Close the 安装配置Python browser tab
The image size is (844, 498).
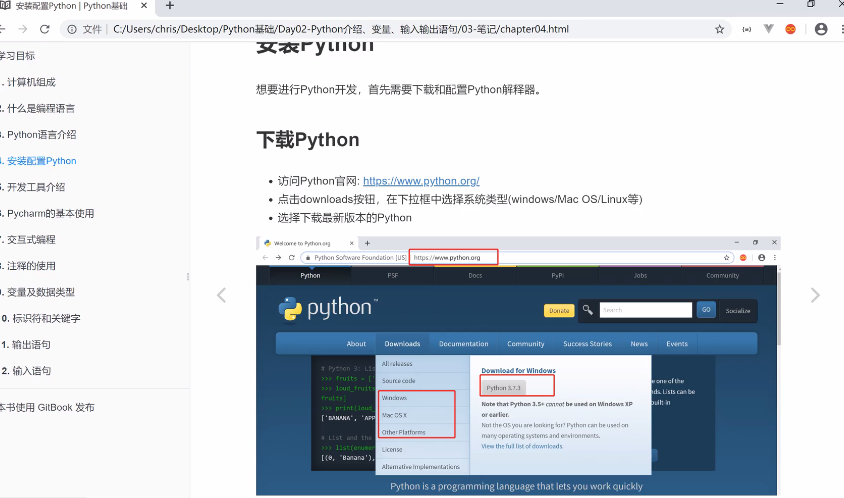(x=144, y=6)
